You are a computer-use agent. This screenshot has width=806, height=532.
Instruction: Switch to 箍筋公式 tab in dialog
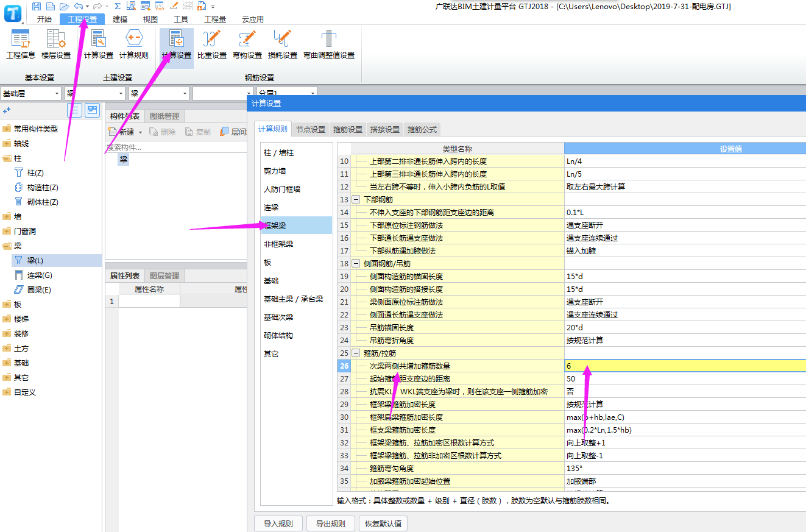[422, 129]
